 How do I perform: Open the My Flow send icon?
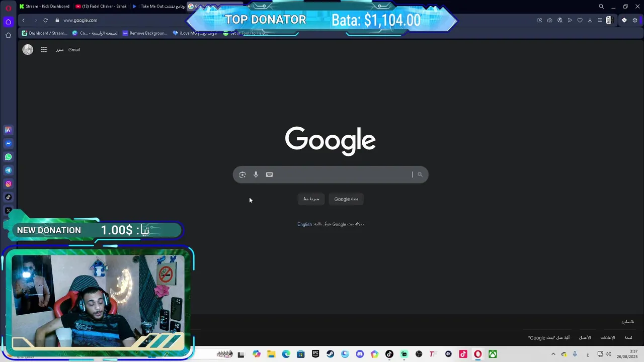pos(570,20)
